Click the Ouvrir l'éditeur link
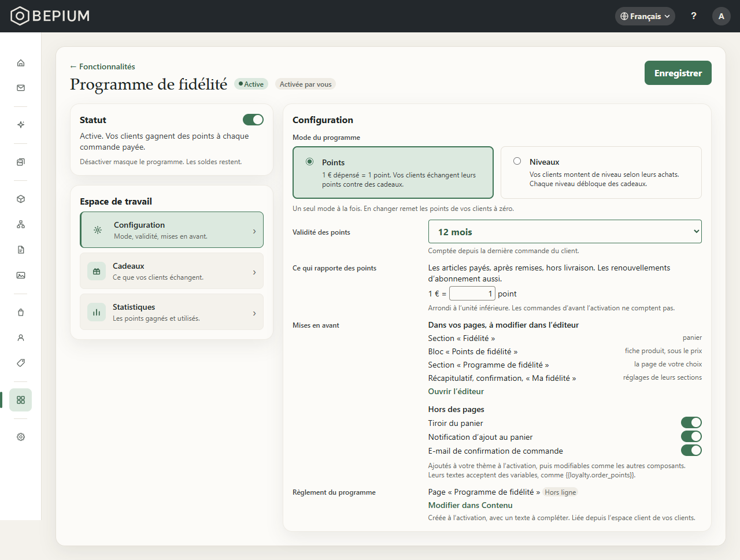 point(456,391)
